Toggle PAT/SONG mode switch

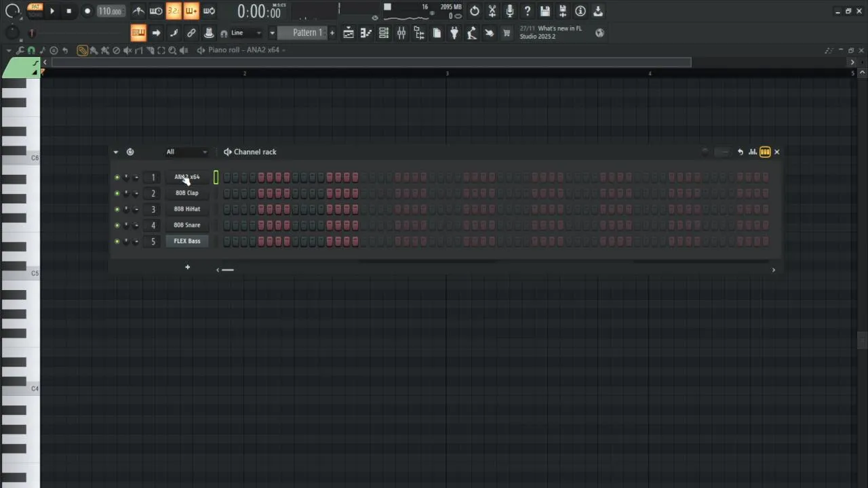[35, 10]
